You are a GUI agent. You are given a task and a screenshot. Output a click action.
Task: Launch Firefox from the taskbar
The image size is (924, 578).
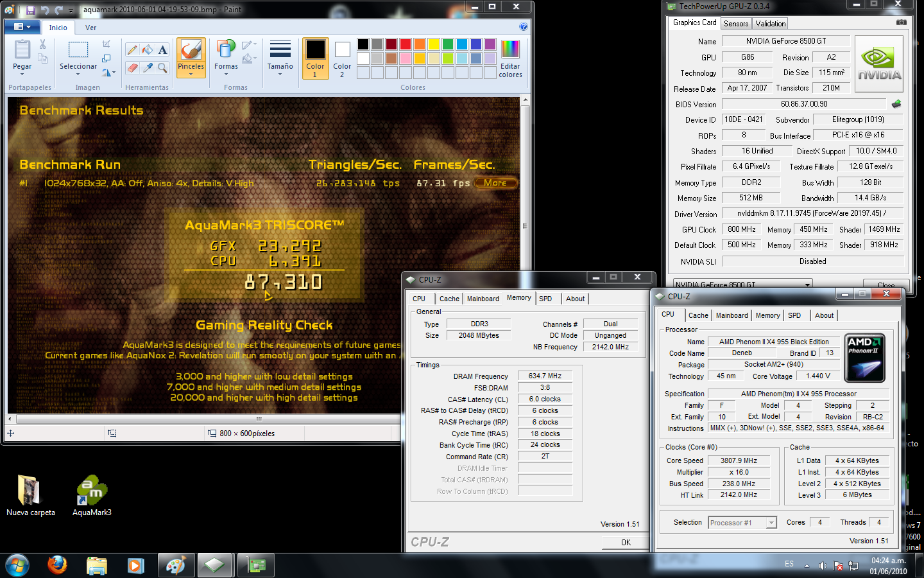point(57,565)
